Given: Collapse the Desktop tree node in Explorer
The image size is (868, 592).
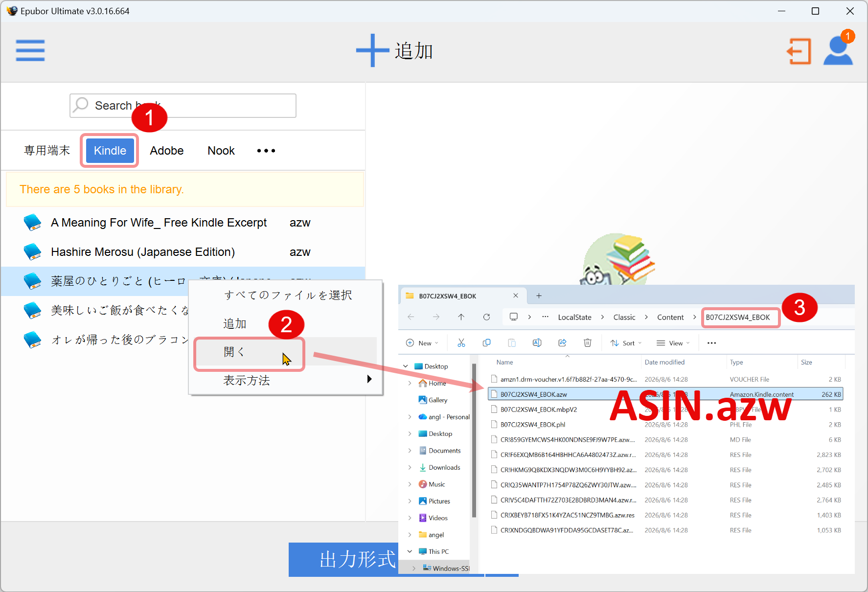Looking at the screenshot, I should pos(406,366).
